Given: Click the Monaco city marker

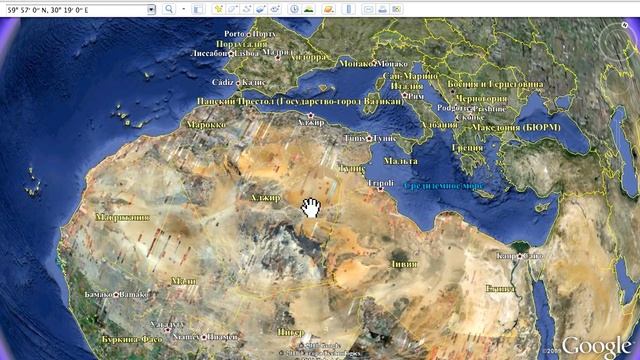Looking at the screenshot, I should click(373, 64).
